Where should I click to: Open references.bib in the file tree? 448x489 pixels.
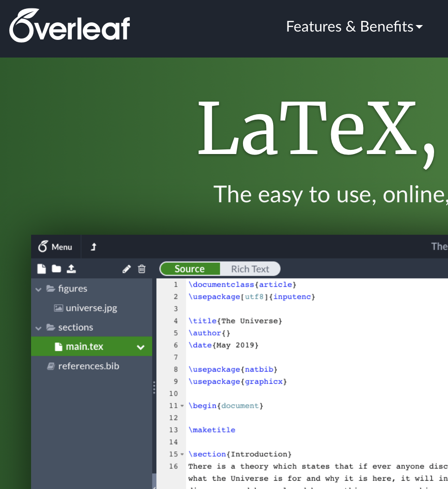(89, 366)
